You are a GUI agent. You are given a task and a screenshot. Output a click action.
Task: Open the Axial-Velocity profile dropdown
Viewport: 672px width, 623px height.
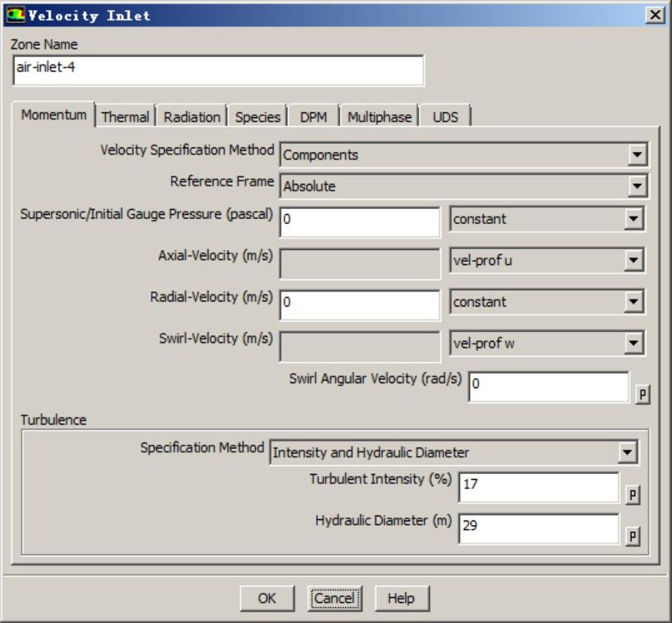pyautogui.click(x=547, y=261)
